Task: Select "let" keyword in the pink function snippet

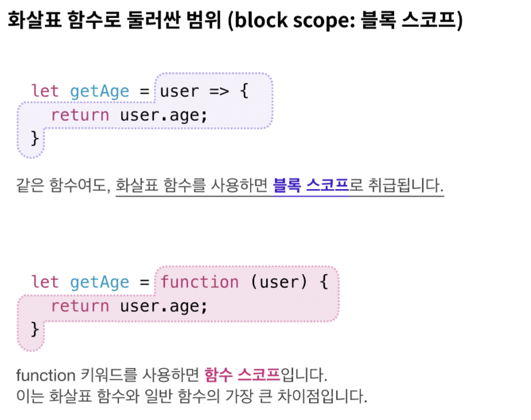Action: point(45,282)
